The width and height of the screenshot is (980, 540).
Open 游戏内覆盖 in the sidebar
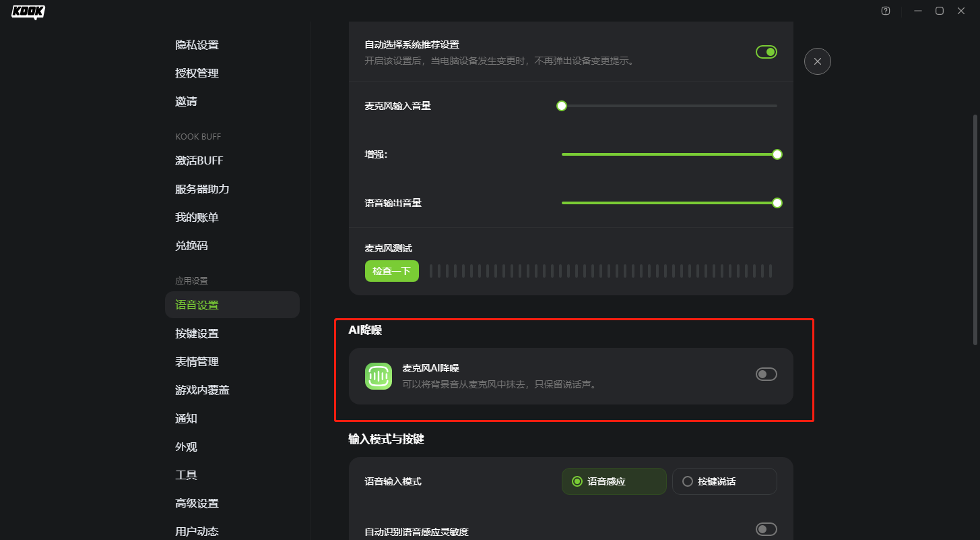(x=232, y=390)
